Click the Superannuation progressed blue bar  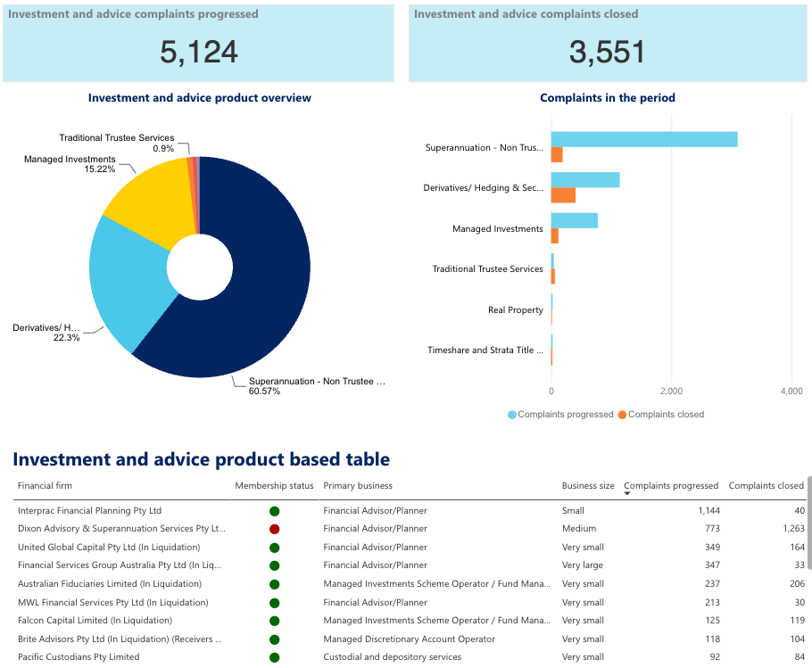(x=644, y=139)
